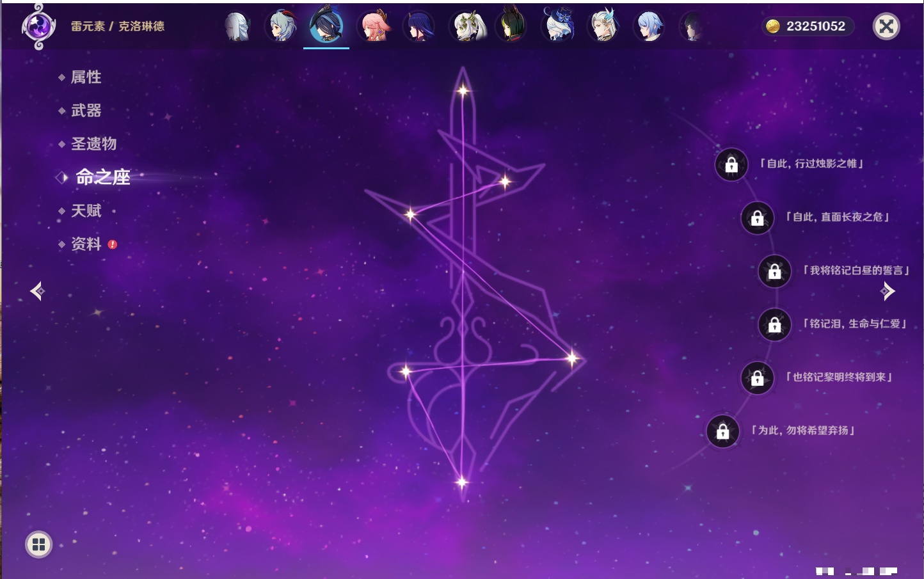Switch to the light-blue short-haired portrait

tap(648, 26)
